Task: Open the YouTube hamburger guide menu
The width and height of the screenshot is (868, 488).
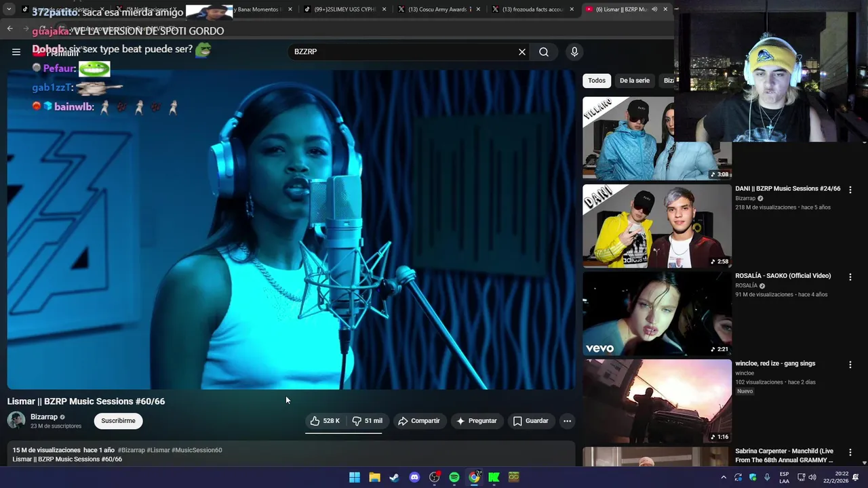Action: point(16,52)
